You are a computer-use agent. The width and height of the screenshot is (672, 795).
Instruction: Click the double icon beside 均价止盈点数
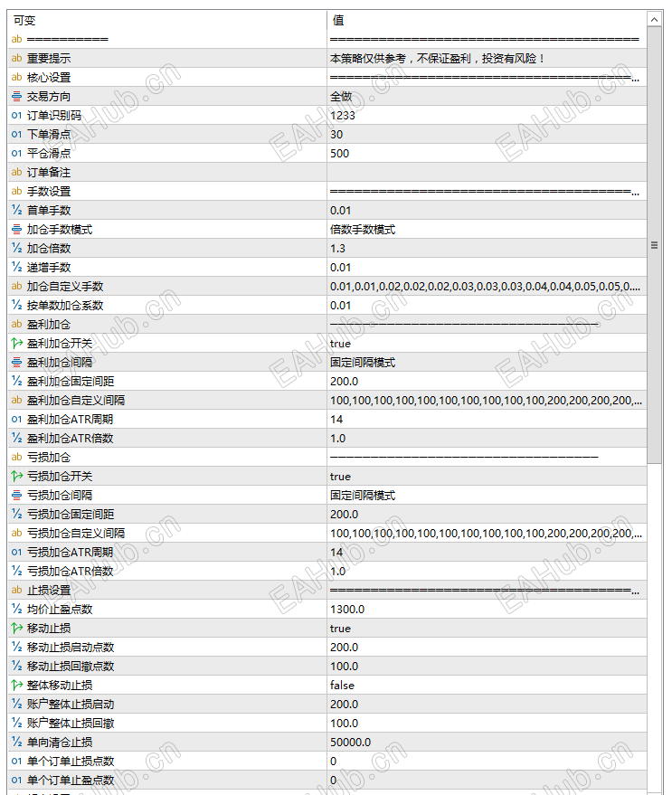click(x=17, y=610)
